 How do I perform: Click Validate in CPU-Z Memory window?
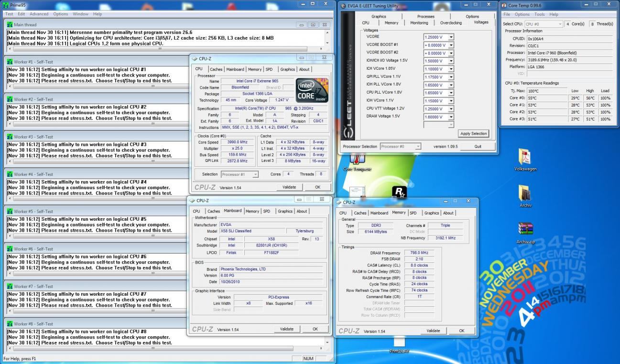(x=433, y=331)
